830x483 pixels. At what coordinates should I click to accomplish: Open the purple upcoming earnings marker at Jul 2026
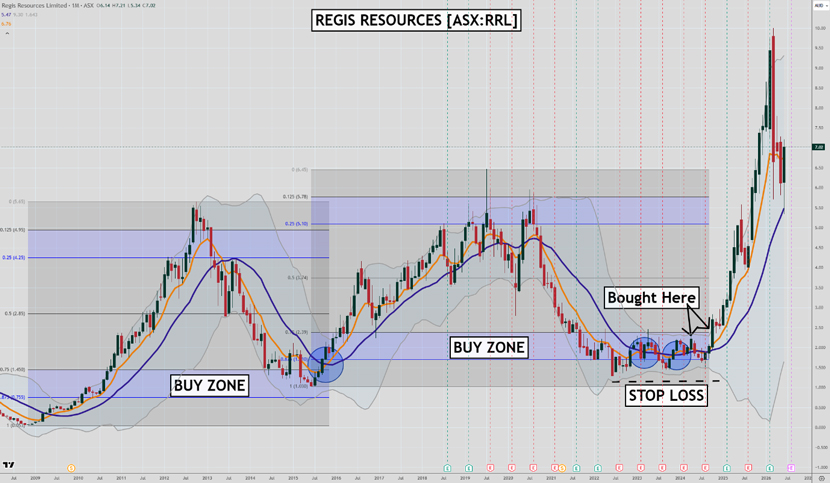coord(791,468)
